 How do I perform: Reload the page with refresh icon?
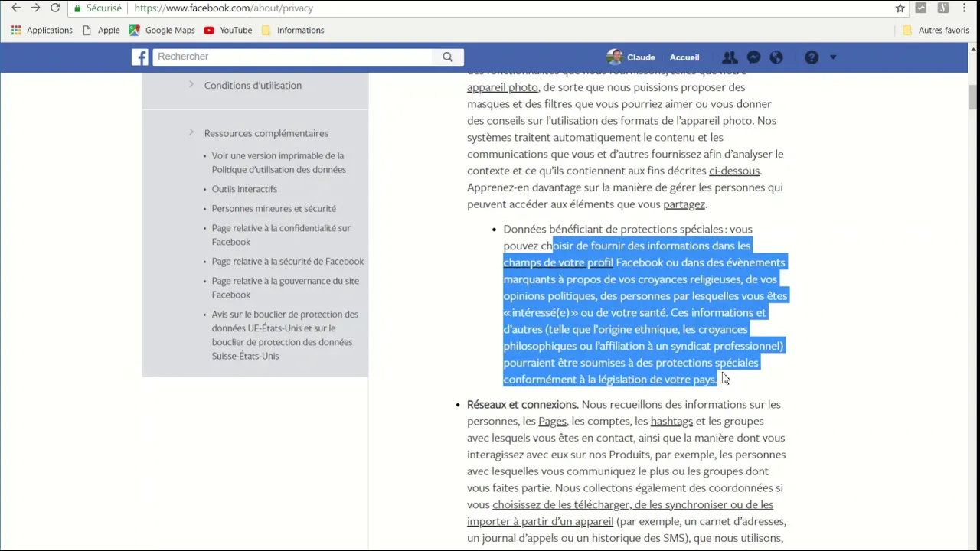pyautogui.click(x=55, y=8)
